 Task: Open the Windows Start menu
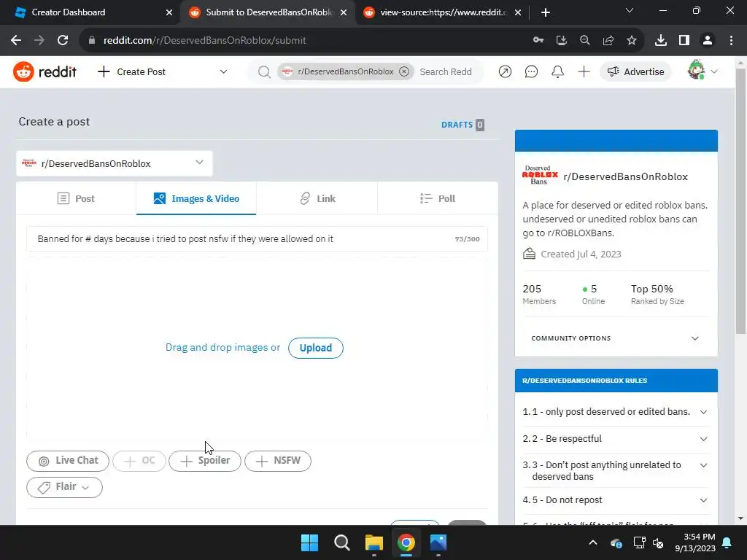tap(309, 542)
